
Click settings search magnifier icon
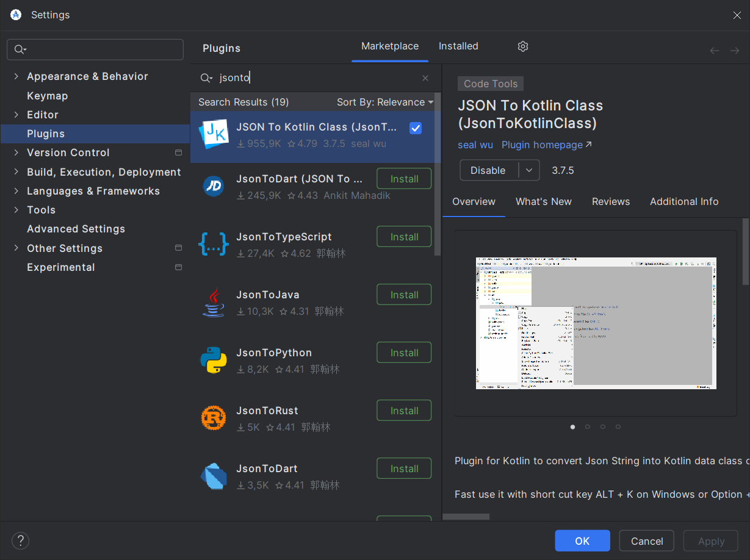pyautogui.click(x=20, y=49)
